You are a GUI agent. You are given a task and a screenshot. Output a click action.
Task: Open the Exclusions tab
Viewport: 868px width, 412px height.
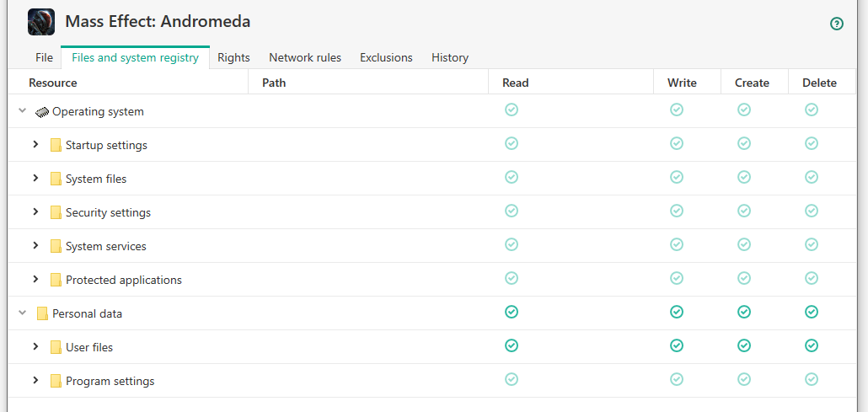386,57
